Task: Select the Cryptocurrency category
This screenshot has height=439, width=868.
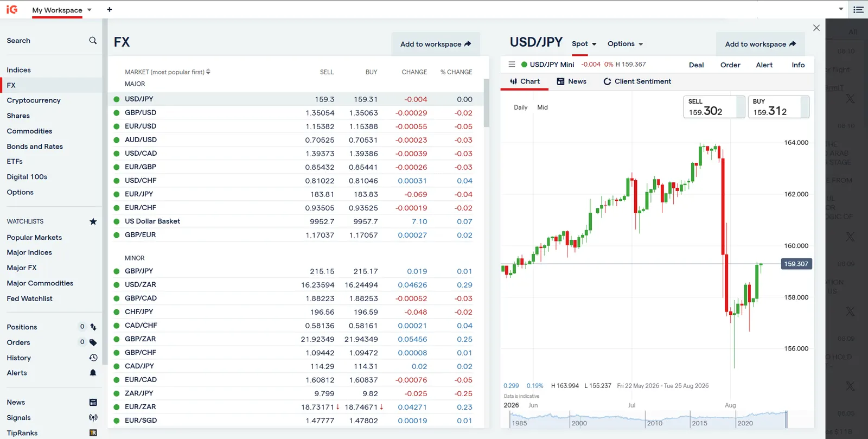Action: pyautogui.click(x=34, y=100)
